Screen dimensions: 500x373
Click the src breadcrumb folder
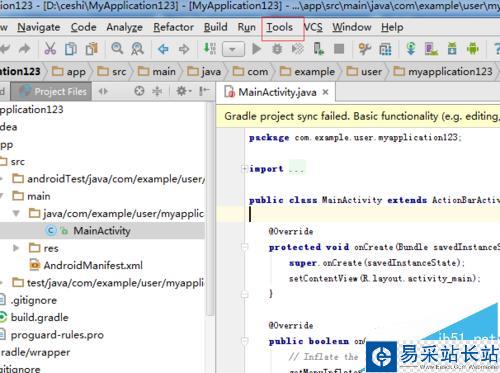(111, 71)
